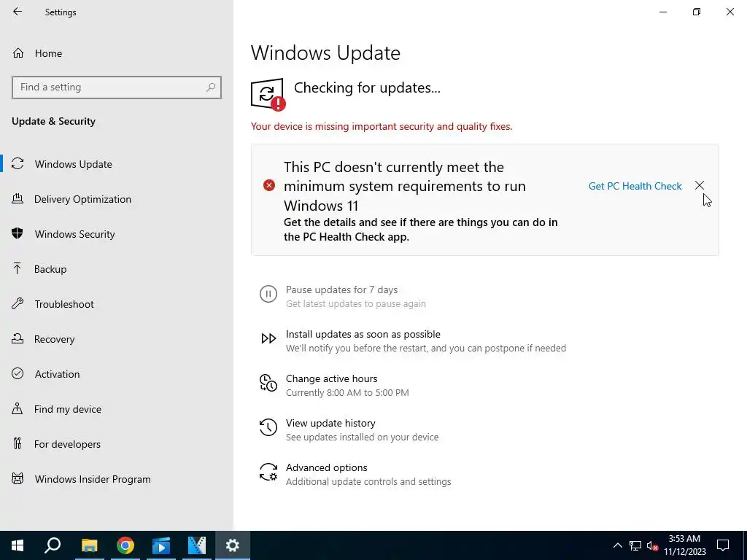Show hidden system tray icons

coord(617,545)
